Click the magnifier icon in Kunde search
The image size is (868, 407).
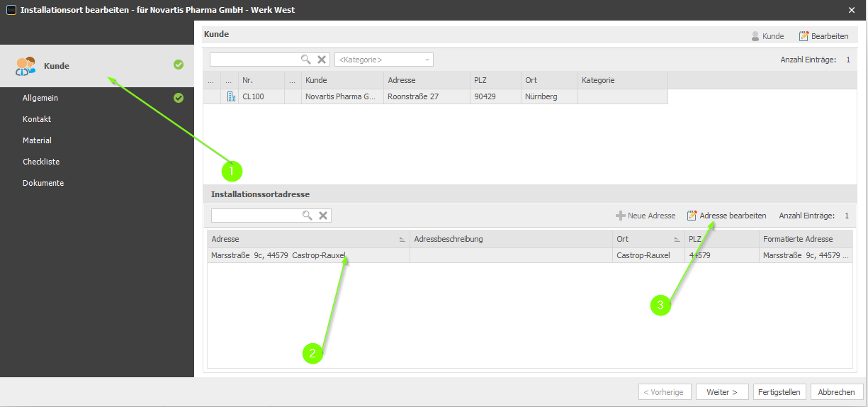306,60
